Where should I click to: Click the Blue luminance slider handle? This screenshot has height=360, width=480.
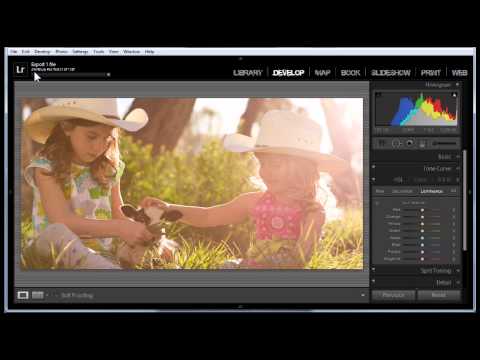click(422, 245)
